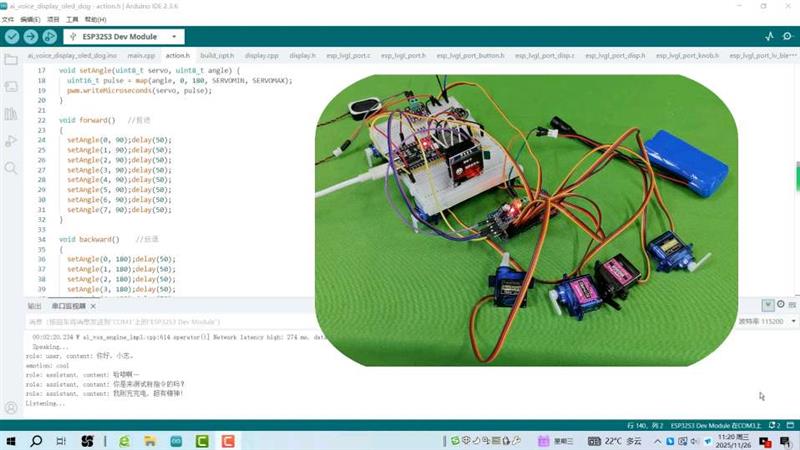The width and height of the screenshot is (800, 450).
Task: Toggle timestamp clock icon in serial monitor
Action: coord(781,305)
